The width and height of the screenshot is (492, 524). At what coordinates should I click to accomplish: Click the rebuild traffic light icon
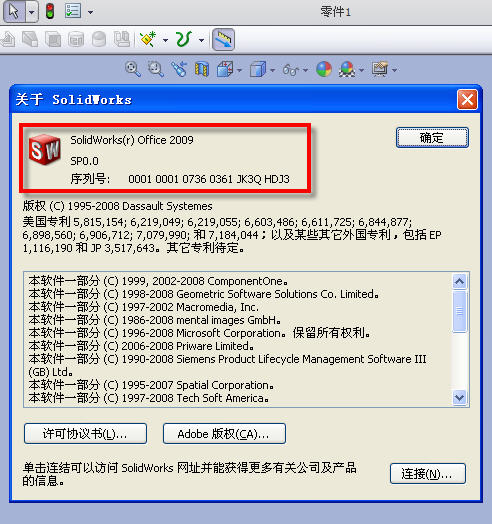pyautogui.click(x=50, y=11)
